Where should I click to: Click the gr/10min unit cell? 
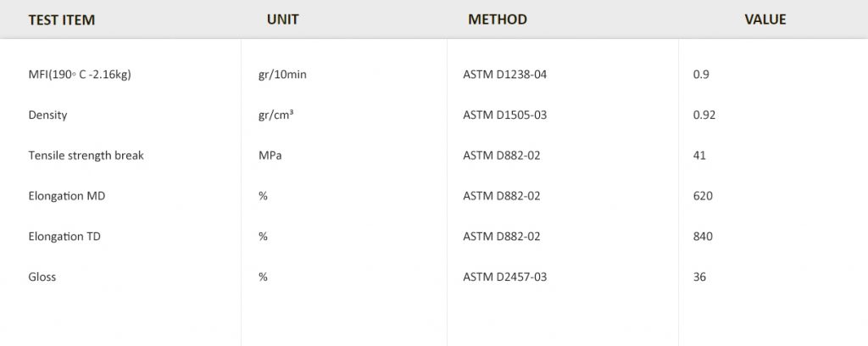[x=282, y=75]
